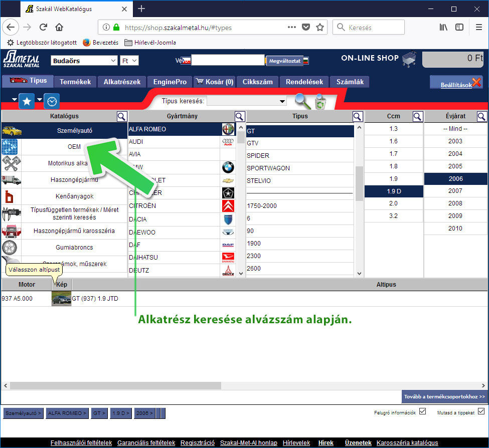Expand the arrow left of the favorites star
The width and height of the screenshot is (489, 448).
click(x=15, y=99)
